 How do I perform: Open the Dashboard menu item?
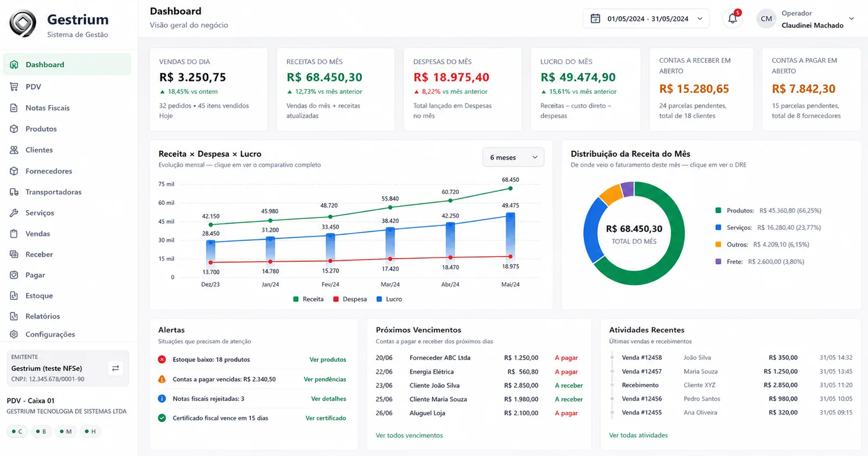67,65
